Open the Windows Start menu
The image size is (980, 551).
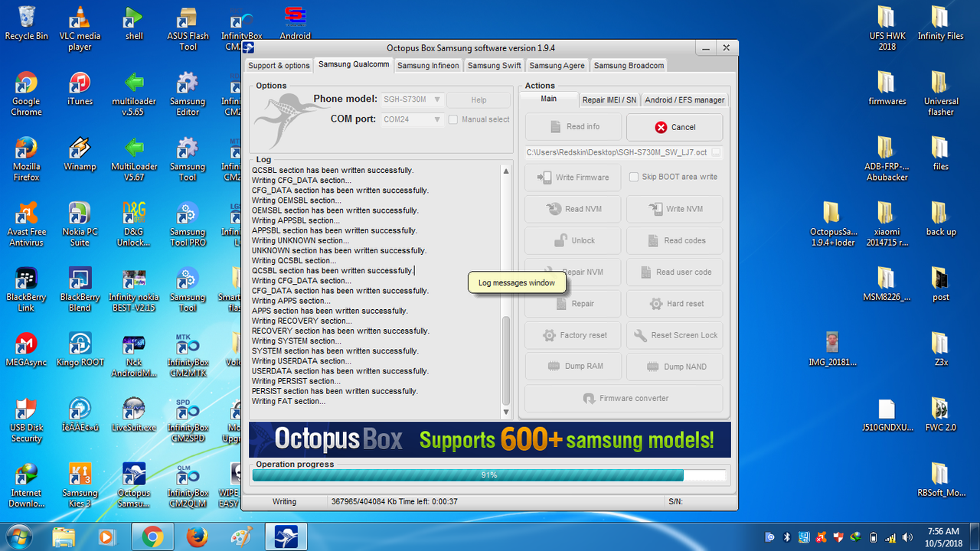coord(19,536)
